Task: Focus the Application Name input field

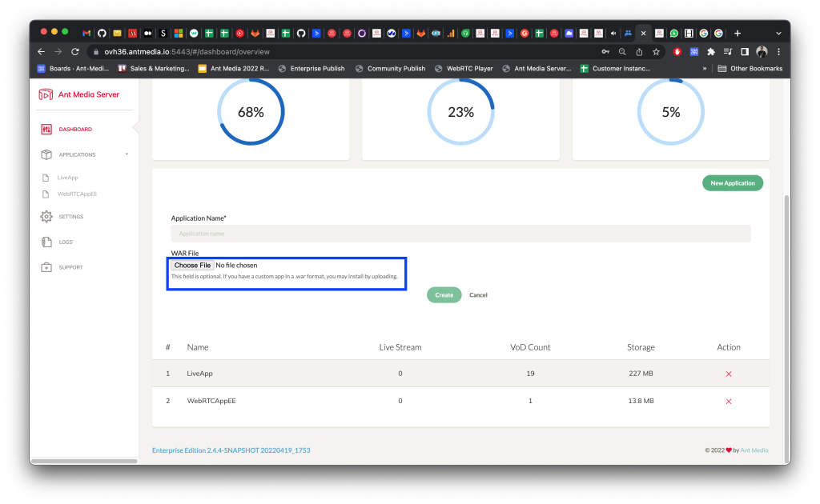Action: point(460,234)
